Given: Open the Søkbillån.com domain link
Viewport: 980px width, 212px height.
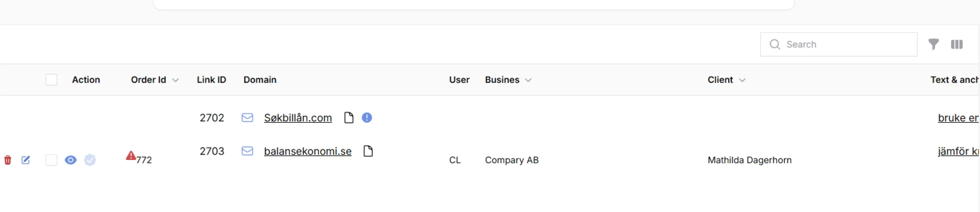Looking at the screenshot, I should coord(298,118).
